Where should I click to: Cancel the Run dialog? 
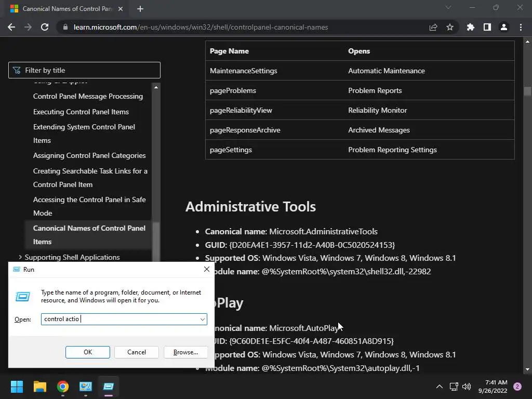click(x=137, y=352)
